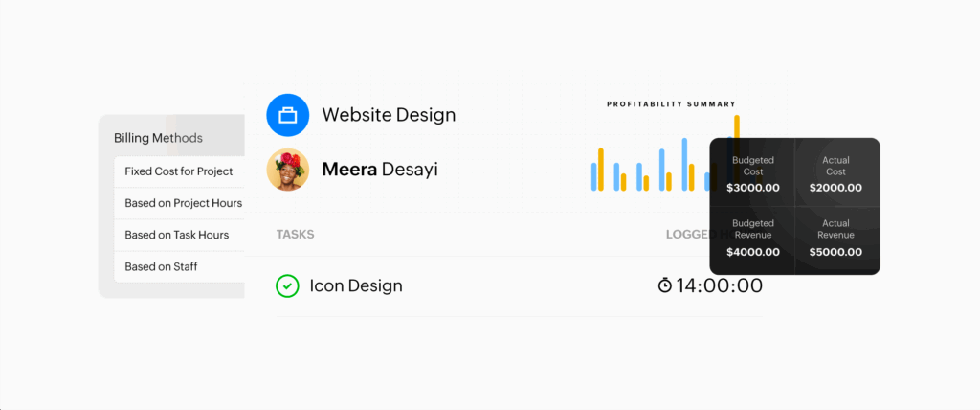Image resolution: width=980 pixels, height=410 pixels.
Task: Click Meera Desayi's profile avatar
Action: (286, 170)
